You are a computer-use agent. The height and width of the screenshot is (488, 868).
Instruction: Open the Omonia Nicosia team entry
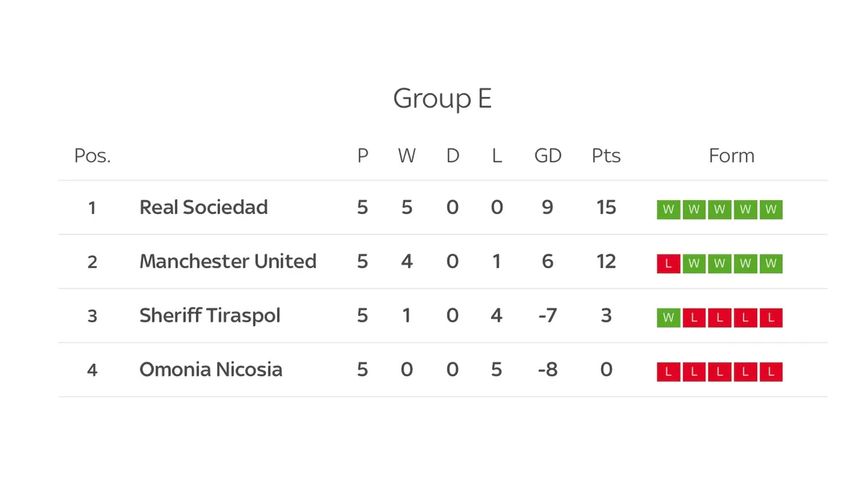(211, 369)
